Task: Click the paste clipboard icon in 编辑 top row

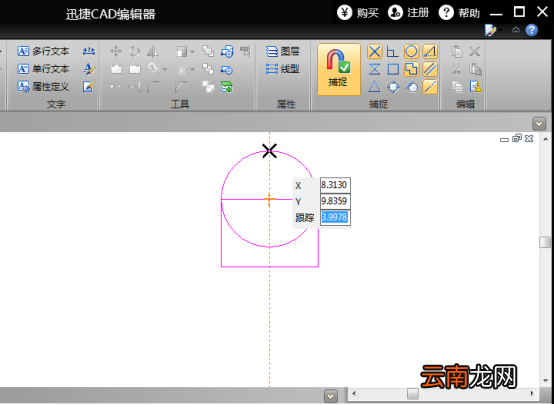Action: (456, 52)
